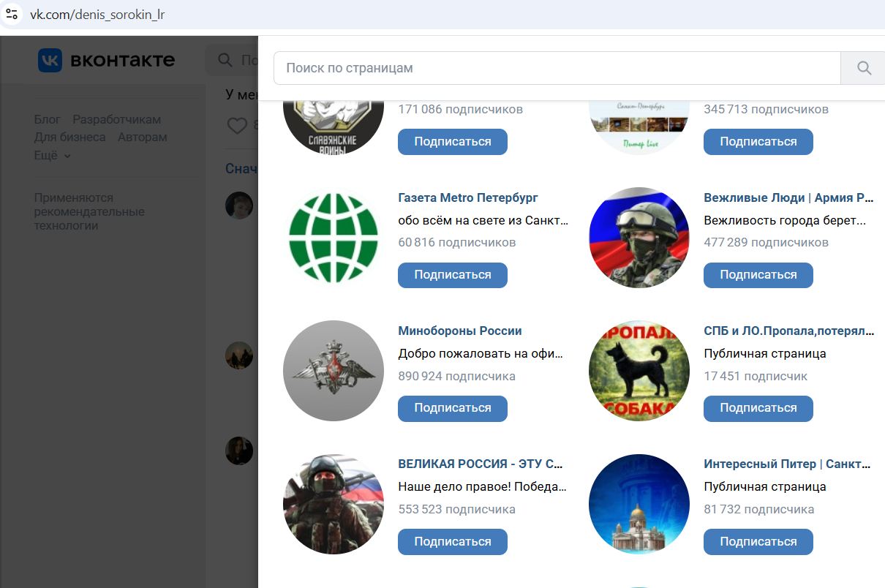Click the browser profile icon near the address bar
885x588 pixels.
coord(11,13)
